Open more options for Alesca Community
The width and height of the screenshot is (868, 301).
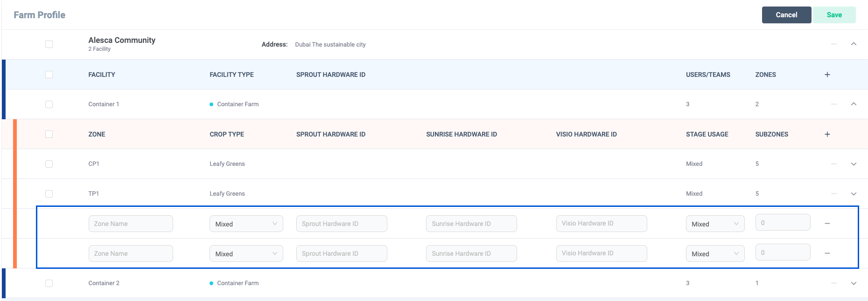[x=833, y=44]
